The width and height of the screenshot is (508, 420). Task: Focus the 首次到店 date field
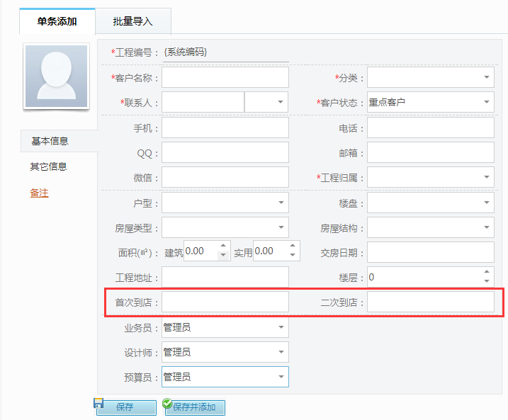tap(225, 302)
